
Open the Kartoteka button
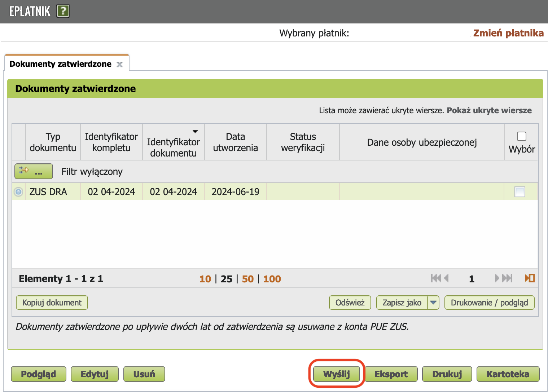[508, 374]
